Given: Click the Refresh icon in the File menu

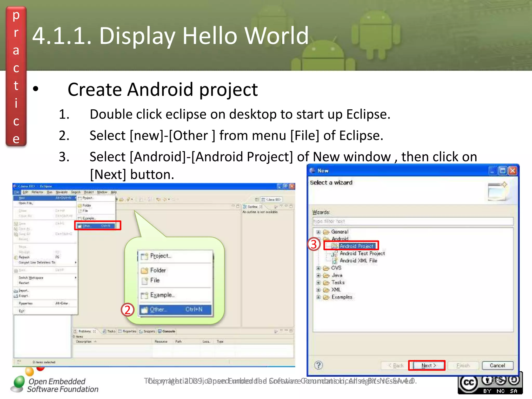Looking at the screenshot, I should [x=16, y=257].
